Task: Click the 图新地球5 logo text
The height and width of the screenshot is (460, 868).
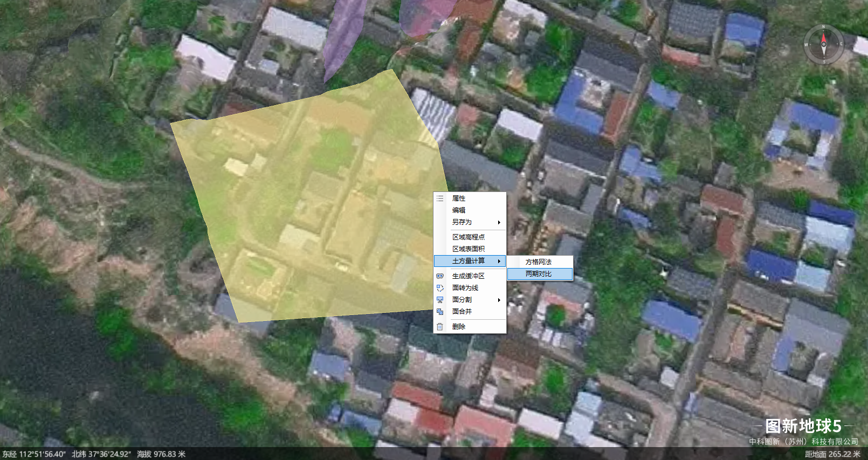Action: click(x=803, y=426)
